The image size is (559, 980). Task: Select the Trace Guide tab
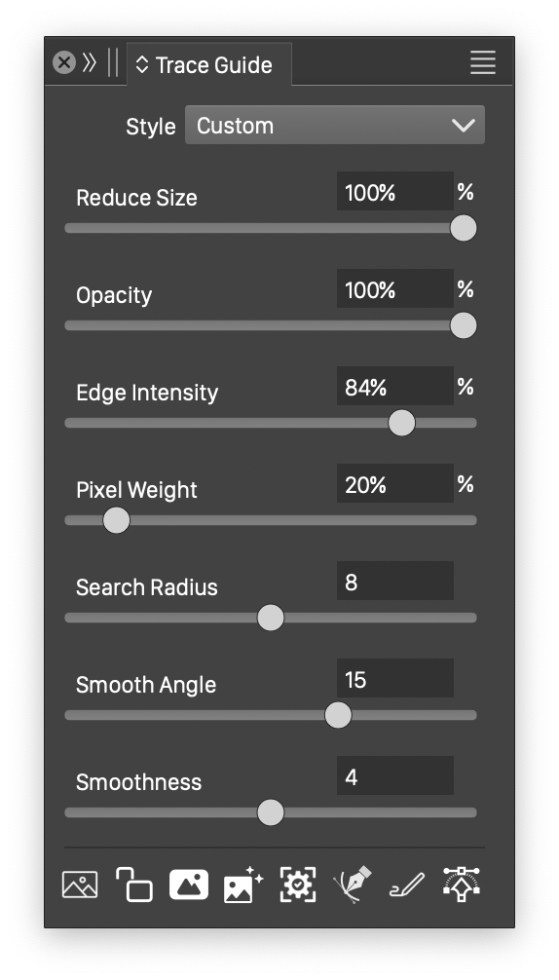click(x=209, y=64)
